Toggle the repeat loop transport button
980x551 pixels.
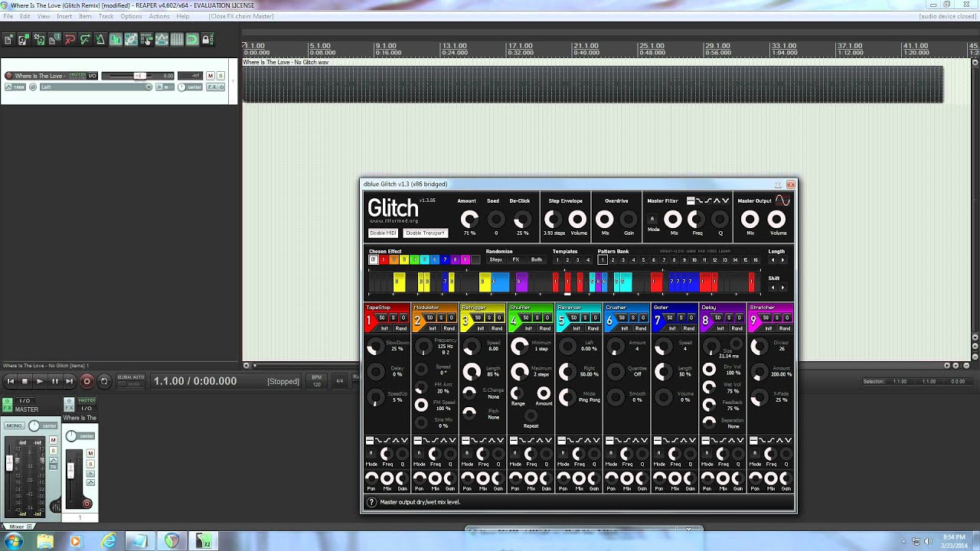[104, 381]
